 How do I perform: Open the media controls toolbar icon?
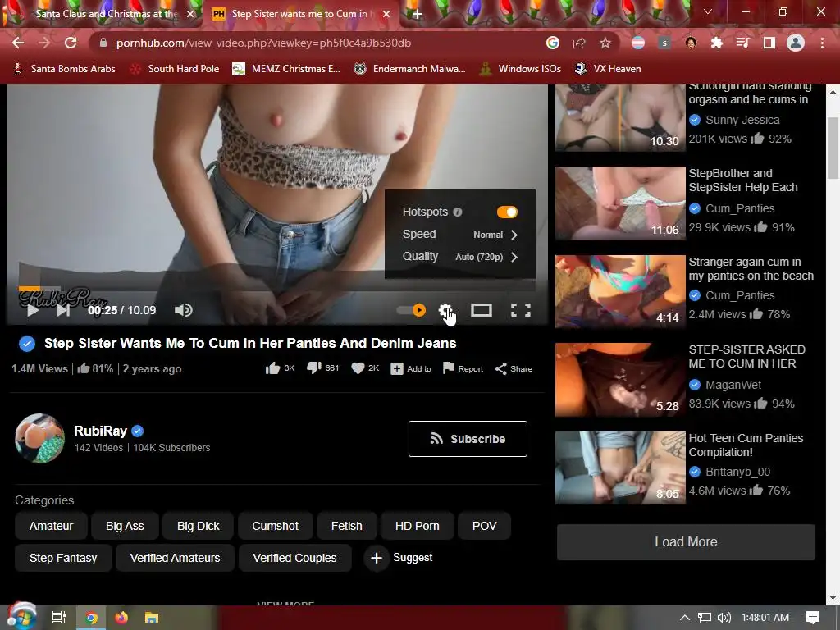pyautogui.click(x=743, y=43)
